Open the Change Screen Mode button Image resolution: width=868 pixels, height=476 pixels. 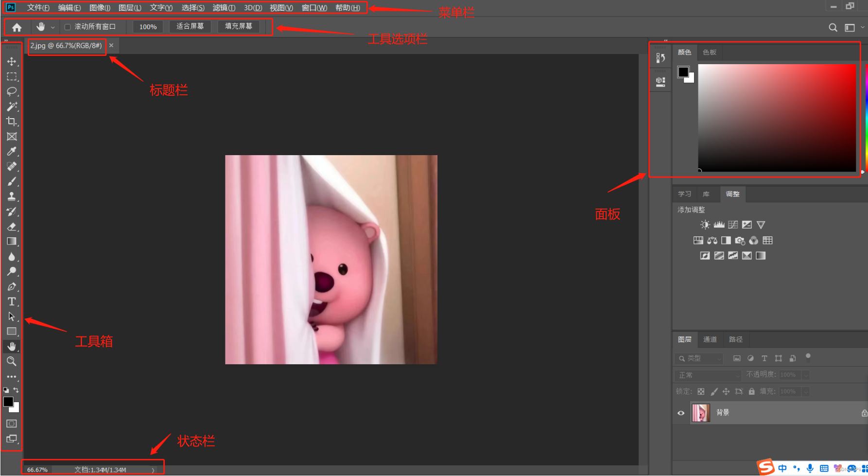click(12, 439)
